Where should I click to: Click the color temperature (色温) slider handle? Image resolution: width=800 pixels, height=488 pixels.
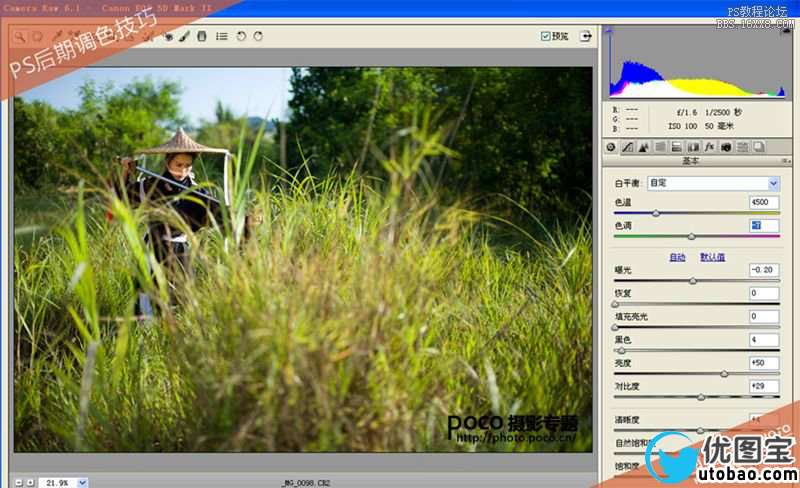656,213
